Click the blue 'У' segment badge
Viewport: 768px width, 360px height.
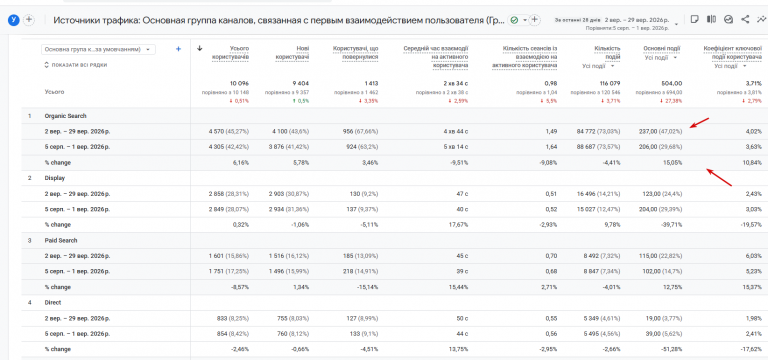13,20
